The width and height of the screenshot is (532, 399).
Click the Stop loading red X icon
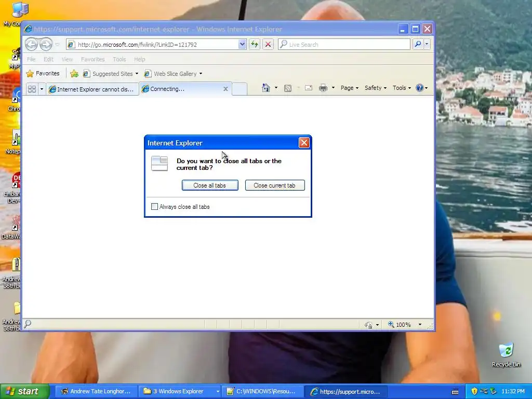[268, 45]
